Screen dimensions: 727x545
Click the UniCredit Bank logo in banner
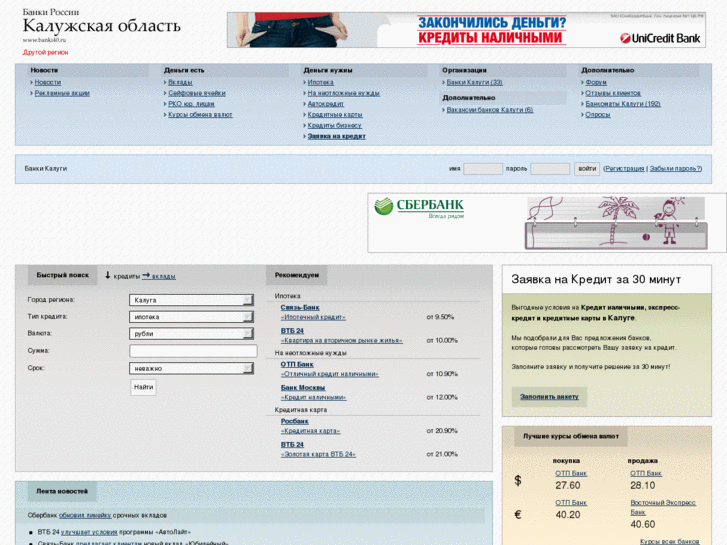[660, 38]
